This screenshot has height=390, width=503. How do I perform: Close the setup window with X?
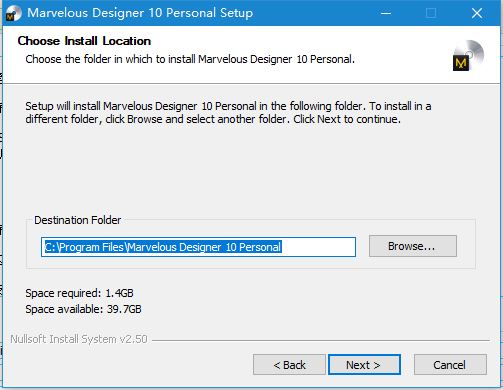pyautogui.click(x=477, y=13)
